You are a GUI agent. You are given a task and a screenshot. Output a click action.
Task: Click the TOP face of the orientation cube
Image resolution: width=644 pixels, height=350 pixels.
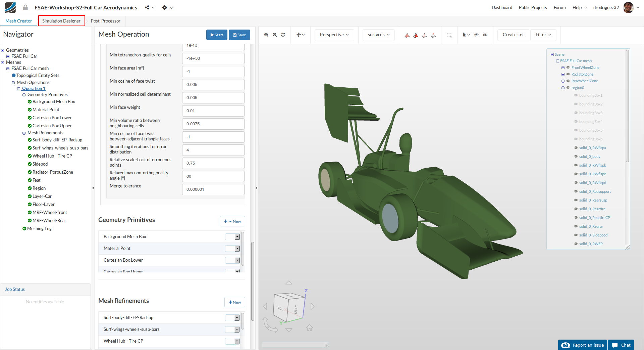coord(280,308)
